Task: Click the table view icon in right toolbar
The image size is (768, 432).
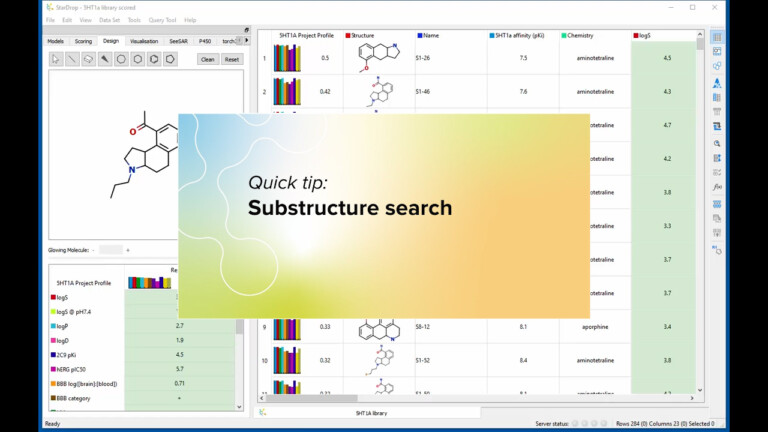Action: 717,37
